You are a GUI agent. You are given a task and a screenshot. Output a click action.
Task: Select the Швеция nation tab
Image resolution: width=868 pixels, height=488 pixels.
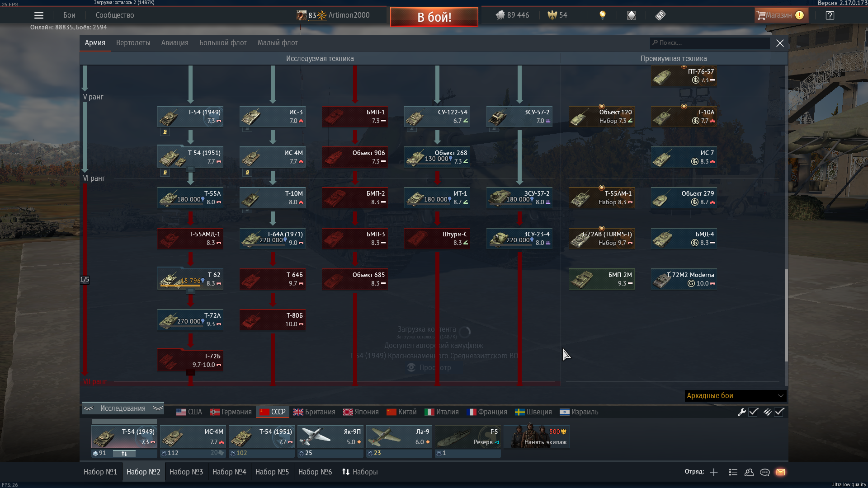[x=533, y=412]
